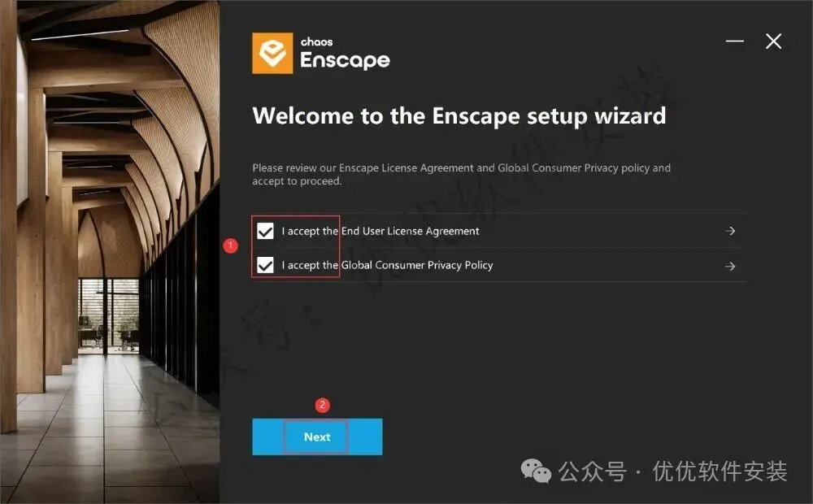Click the Next button to continue setup

click(317, 437)
